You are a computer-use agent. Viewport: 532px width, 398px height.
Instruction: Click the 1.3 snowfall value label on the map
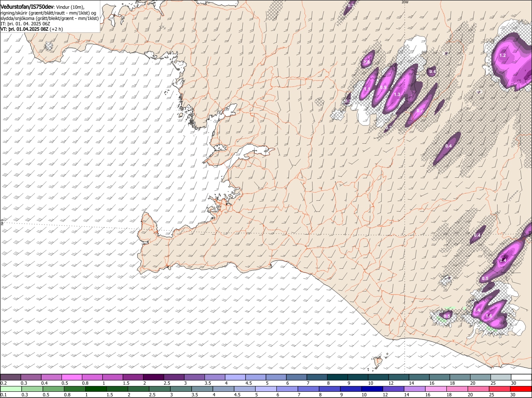coord(397,95)
